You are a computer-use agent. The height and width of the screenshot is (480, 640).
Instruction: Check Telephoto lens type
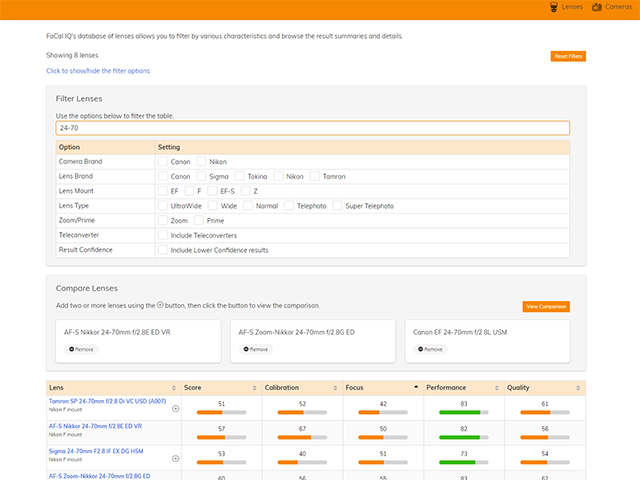point(289,205)
